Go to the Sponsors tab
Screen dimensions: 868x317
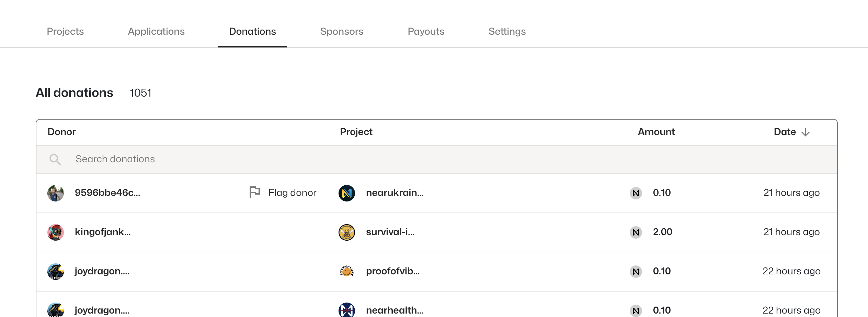[x=342, y=31]
